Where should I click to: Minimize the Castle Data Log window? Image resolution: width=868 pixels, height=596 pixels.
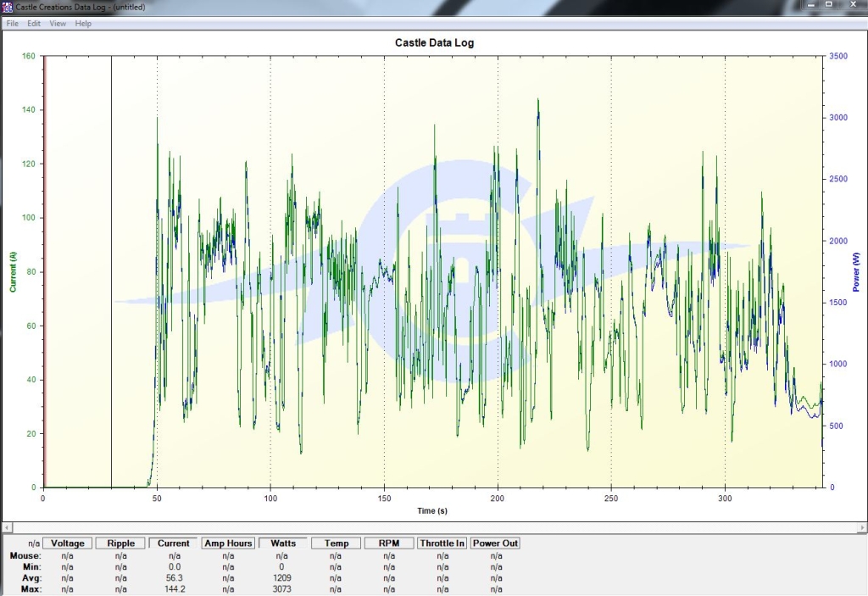811,4
